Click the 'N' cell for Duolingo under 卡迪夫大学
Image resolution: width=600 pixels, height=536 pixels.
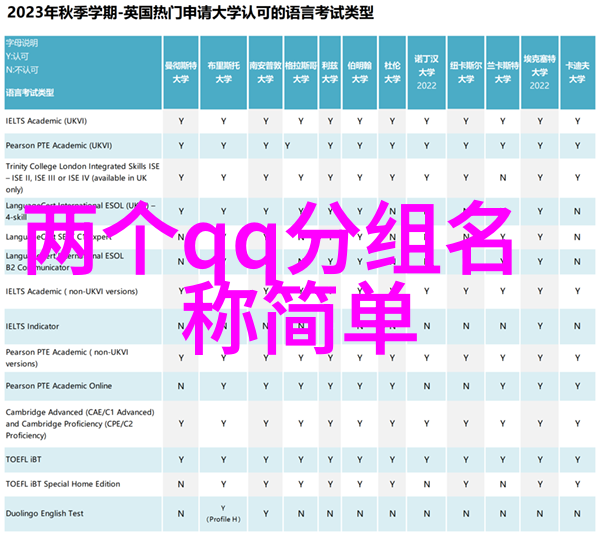(577, 513)
